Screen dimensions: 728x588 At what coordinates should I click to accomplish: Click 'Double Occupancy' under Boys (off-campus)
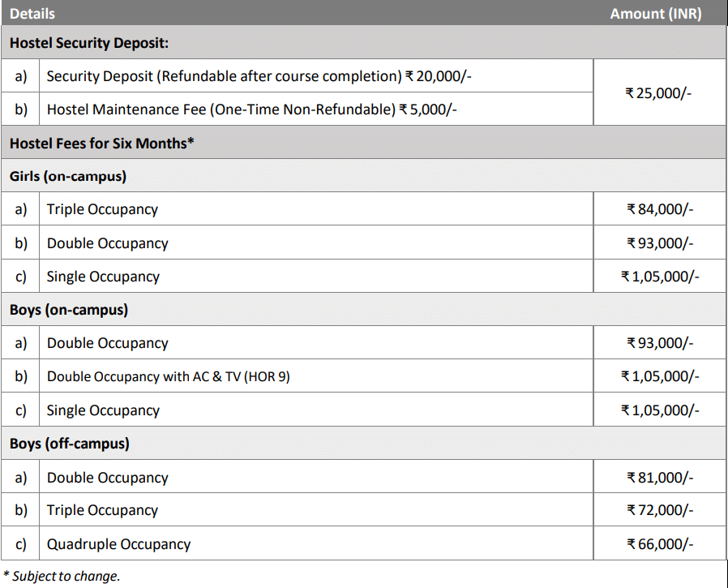[x=107, y=478]
